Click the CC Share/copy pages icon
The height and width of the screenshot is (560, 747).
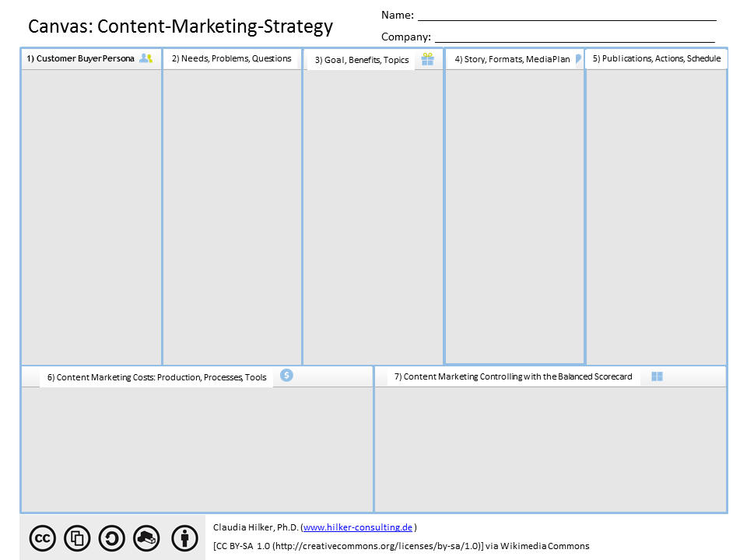[x=77, y=538]
